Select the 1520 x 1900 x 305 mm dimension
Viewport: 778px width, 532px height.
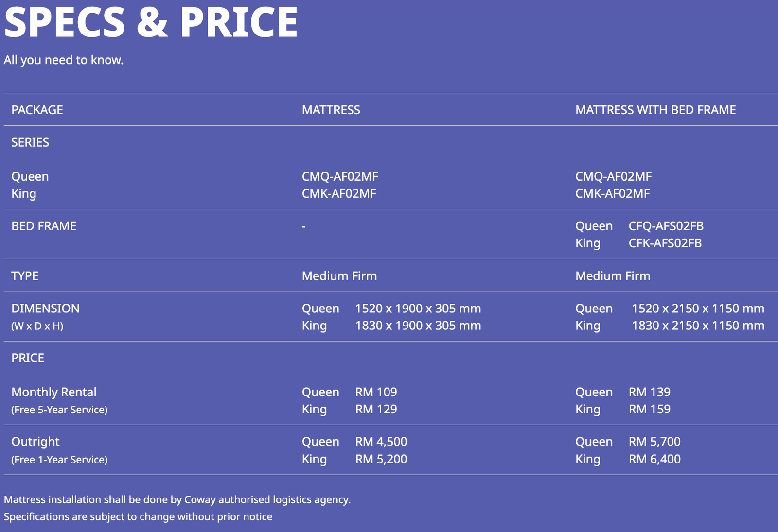click(x=418, y=309)
